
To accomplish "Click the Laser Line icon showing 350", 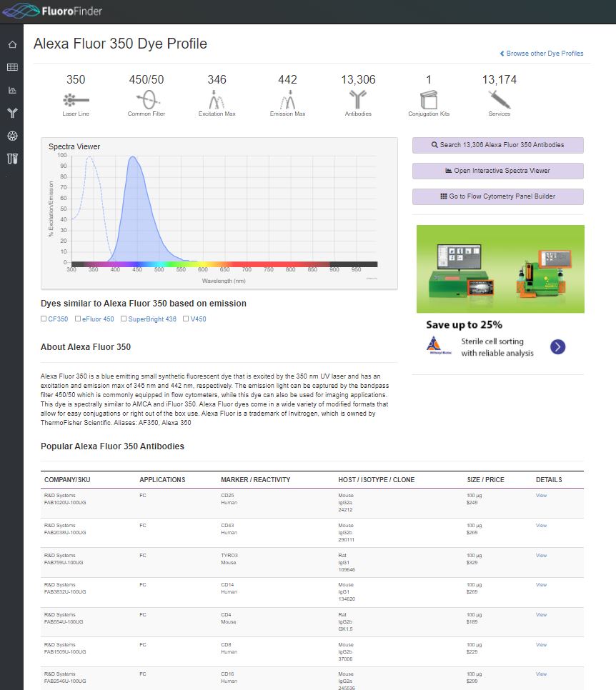I will coord(76,98).
